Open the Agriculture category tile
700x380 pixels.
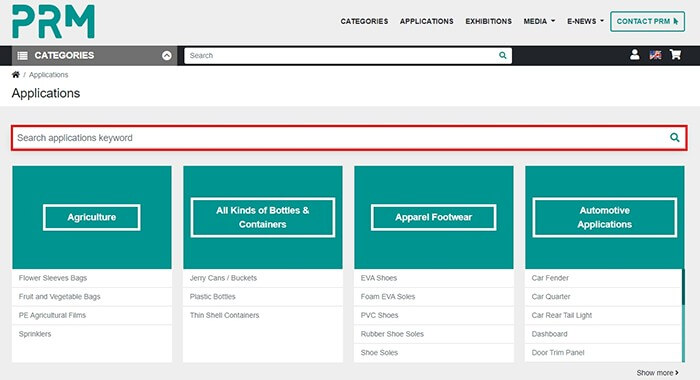[x=92, y=217]
